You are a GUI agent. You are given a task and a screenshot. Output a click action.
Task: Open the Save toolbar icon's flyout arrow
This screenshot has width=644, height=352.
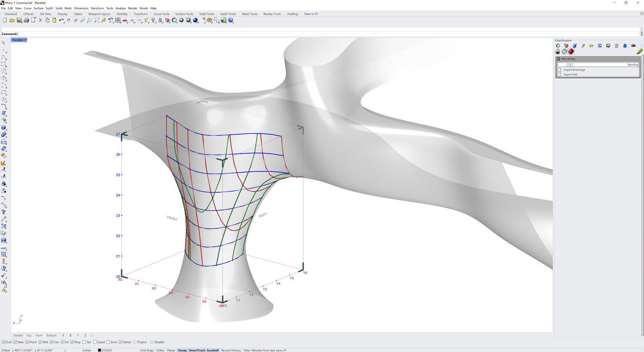pos(22,22)
